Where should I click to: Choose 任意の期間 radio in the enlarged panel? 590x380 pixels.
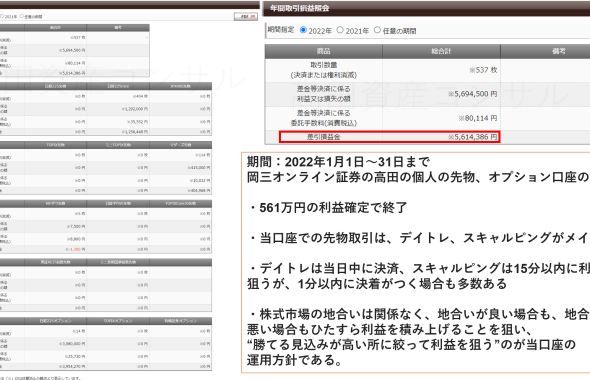coord(377,30)
